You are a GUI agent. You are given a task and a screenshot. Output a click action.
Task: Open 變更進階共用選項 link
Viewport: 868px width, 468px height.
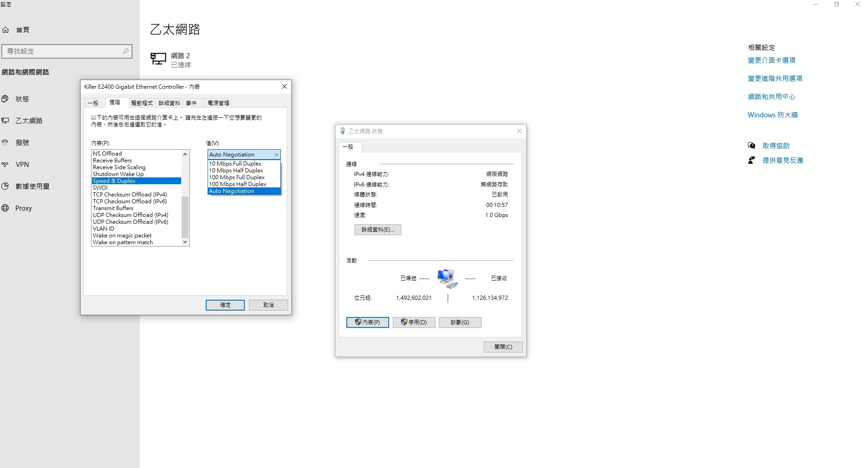click(775, 79)
